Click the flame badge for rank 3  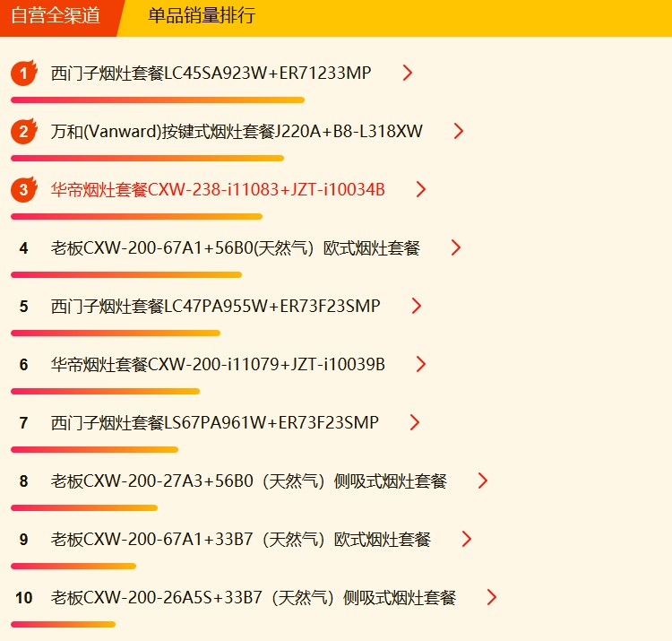pyautogui.click(x=24, y=189)
